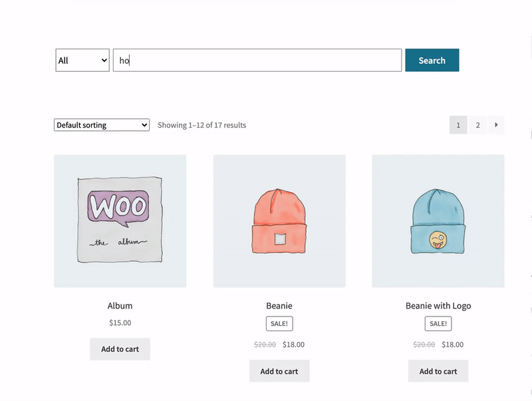
Task: Click Sale badge under Beanie with Logo
Action: 438,324
